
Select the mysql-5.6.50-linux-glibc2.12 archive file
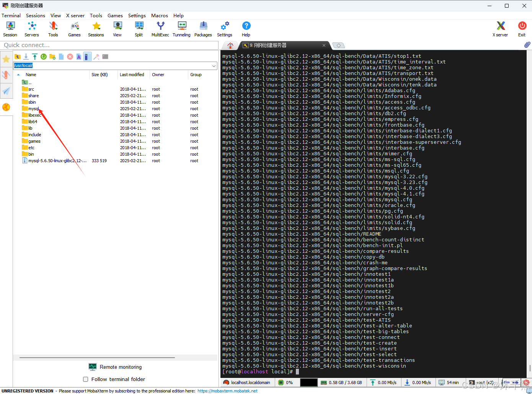pos(57,161)
